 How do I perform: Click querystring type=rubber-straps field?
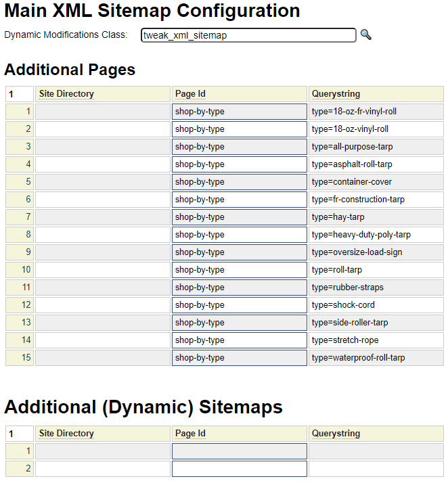point(376,288)
